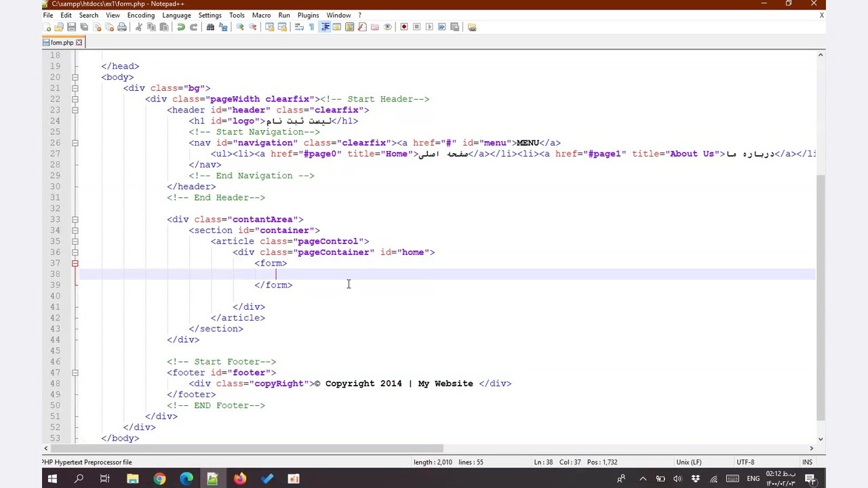868x488 pixels.
Task: Click the Unix (LF) line ending status entry
Action: pyautogui.click(x=688, y=462)
